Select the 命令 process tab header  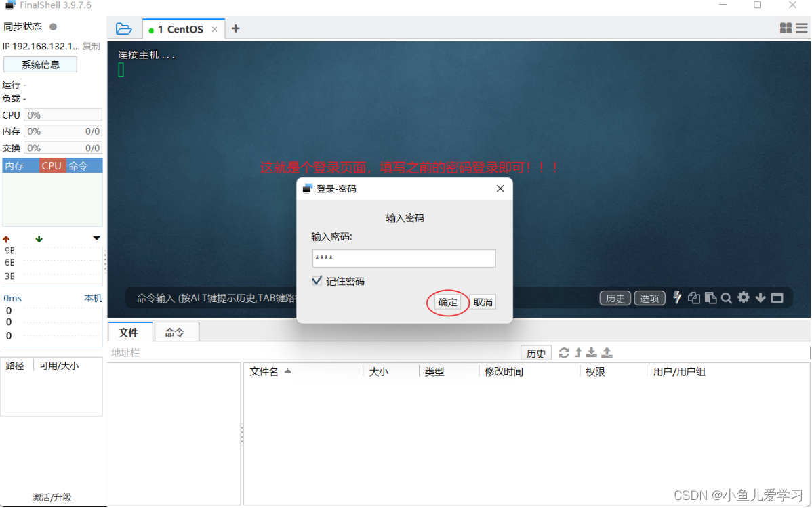[83, 165]
